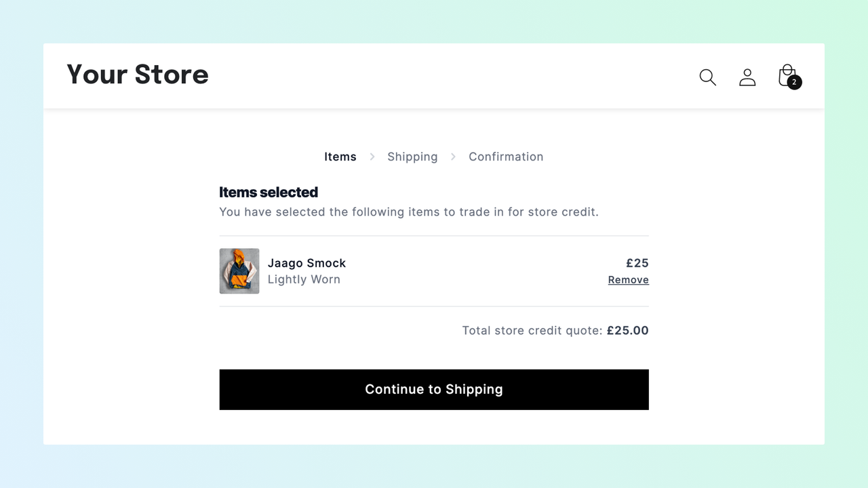The height and width of the screenshot is (488, 868).
Task: Remove the Jaago Smock item
Action: click(x=628, y=279)
